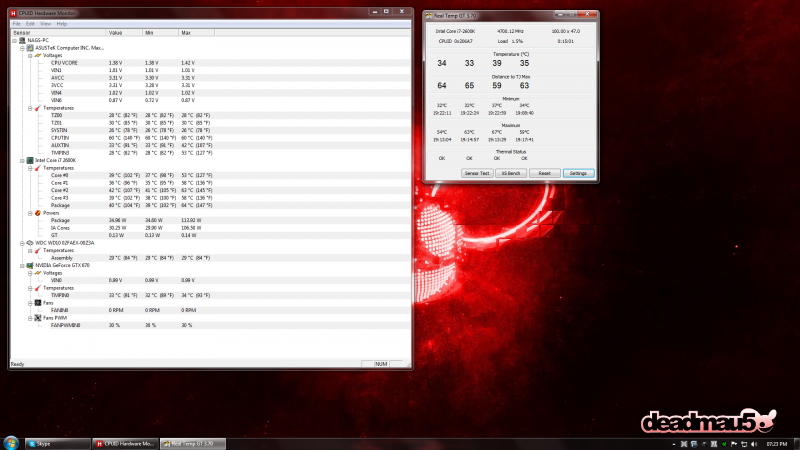Click the GeForce Voltages lightning icon
Image resolution: width=800 pixels, height=450 pixels.
coord(38,273)
